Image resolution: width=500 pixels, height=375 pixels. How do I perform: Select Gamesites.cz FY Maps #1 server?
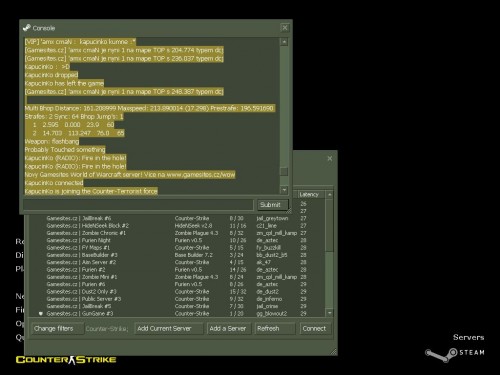tap(177, 248)
